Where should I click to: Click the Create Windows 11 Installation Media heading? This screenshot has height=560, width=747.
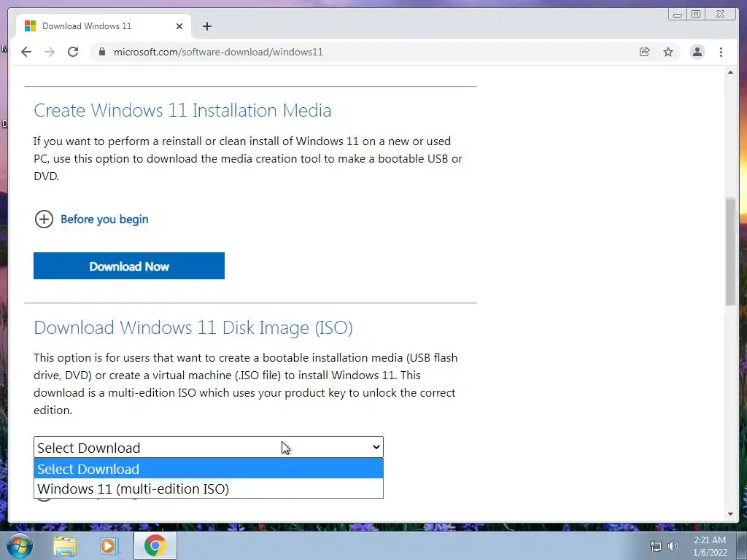182,111
